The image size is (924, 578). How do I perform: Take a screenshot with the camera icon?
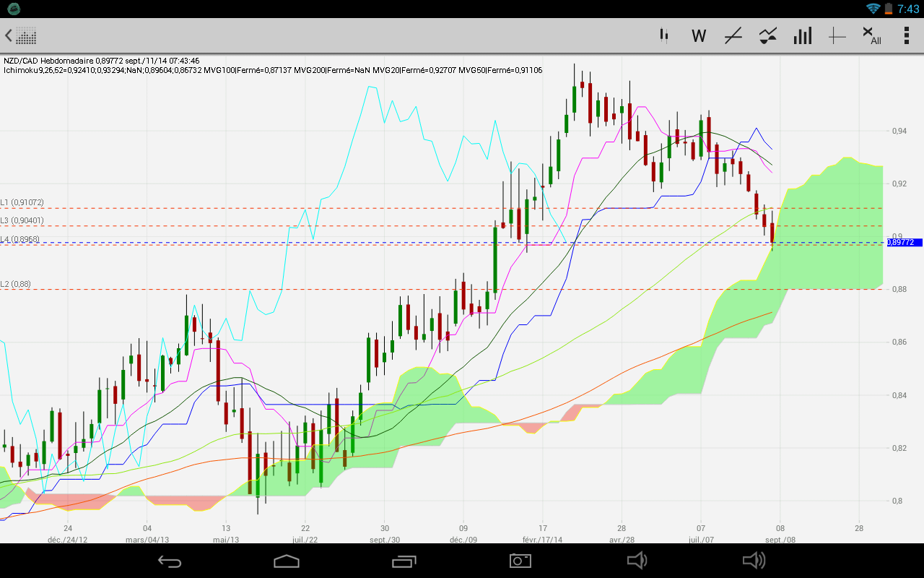click(x=520, y=561)
